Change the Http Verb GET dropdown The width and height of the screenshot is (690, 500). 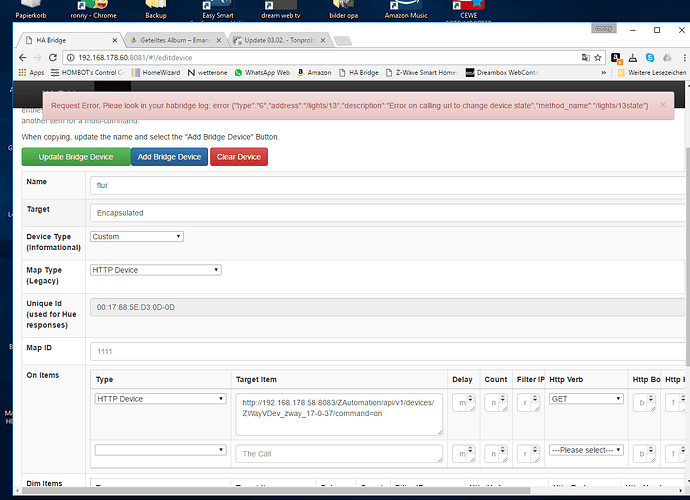pos(586,399)
